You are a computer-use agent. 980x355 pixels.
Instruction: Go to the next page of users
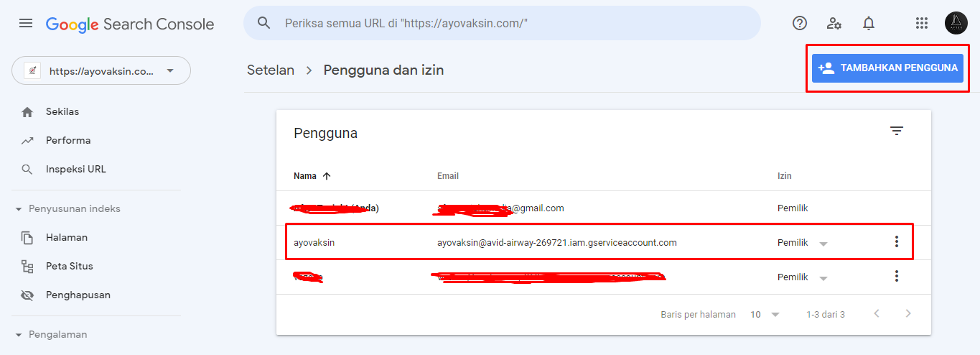coord(908,314)
